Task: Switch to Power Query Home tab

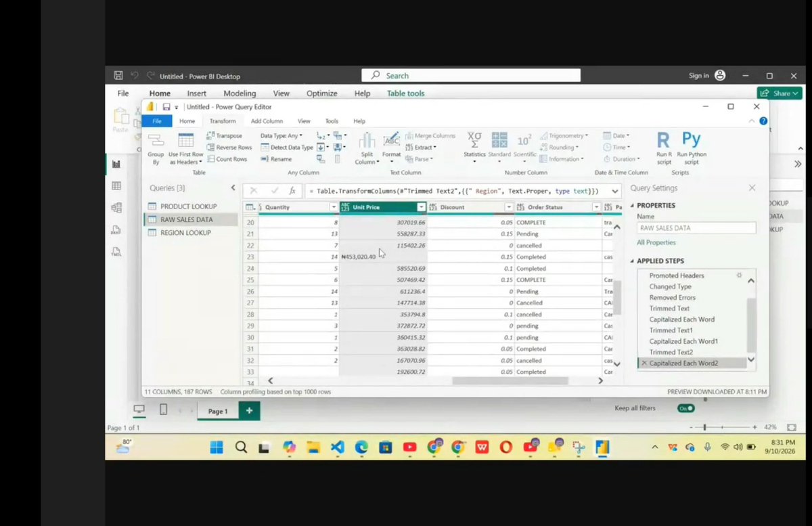Action: click(x=187, y=121)
